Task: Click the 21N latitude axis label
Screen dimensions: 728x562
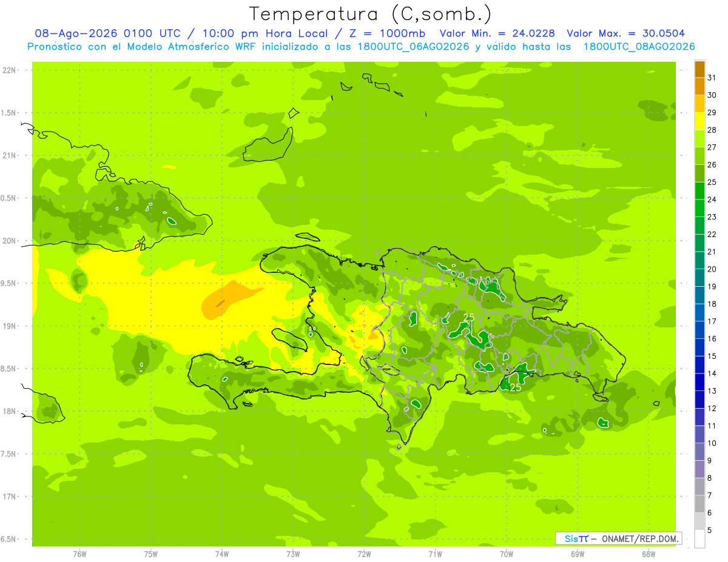Action: pyautogui.click(x=10, y=155)
